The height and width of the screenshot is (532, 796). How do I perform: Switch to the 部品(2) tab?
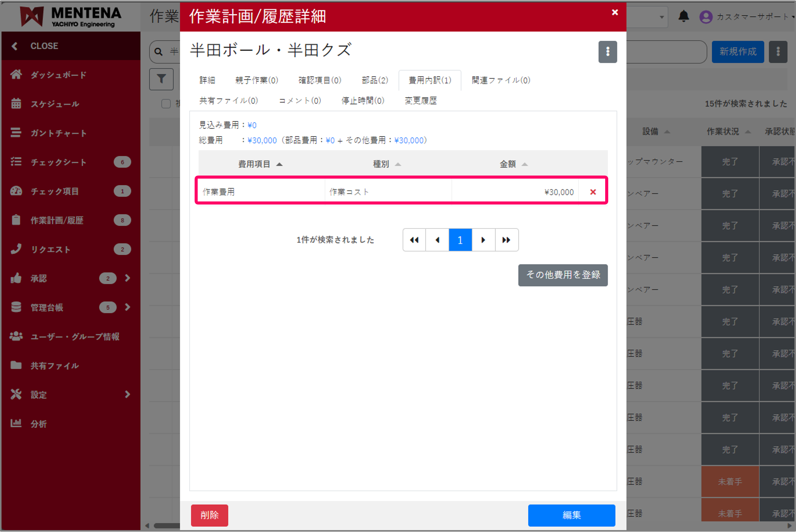point(374,80)
